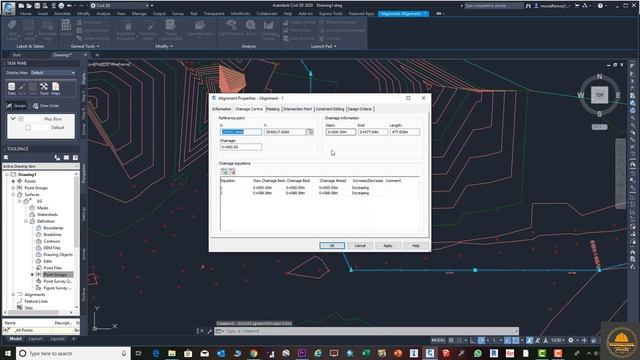Viewport: 640px width, 360px height.
Task: Switch to the Intersection Point tab
Action: tap(298, 109)
